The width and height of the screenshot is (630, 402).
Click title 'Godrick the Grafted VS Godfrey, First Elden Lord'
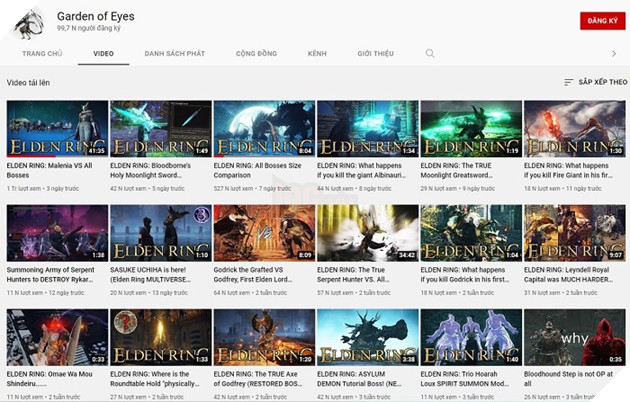(253, 275)
